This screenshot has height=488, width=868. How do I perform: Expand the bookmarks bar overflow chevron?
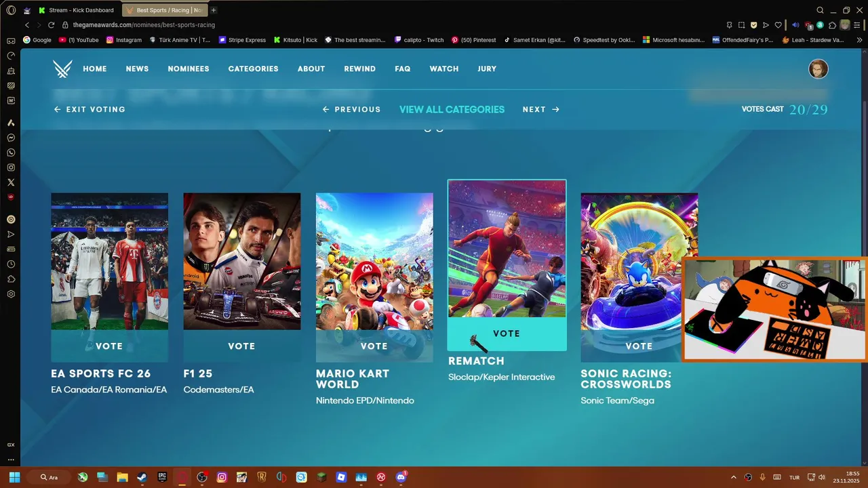(860, 40)
